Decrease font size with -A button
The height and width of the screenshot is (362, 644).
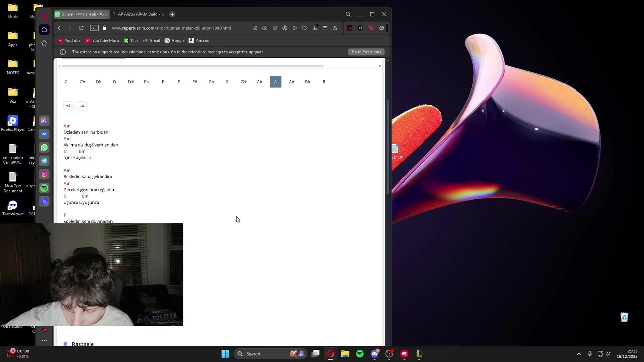(x=82, y=106)
